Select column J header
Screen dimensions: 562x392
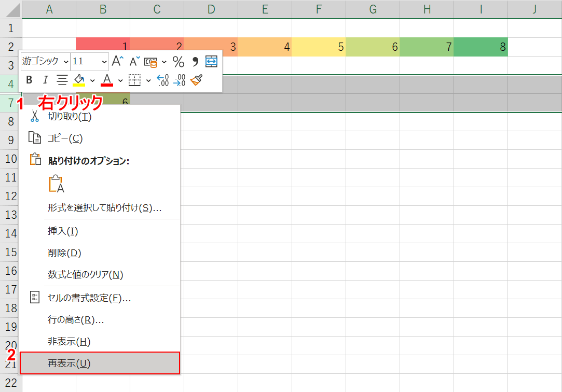[535, 9]
